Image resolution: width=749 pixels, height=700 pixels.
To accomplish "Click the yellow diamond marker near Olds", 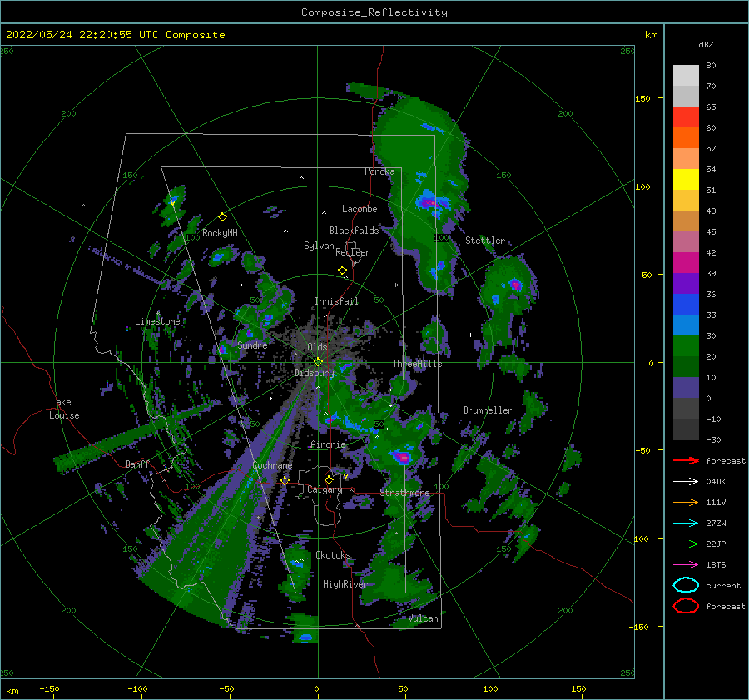I will (318, 362).
